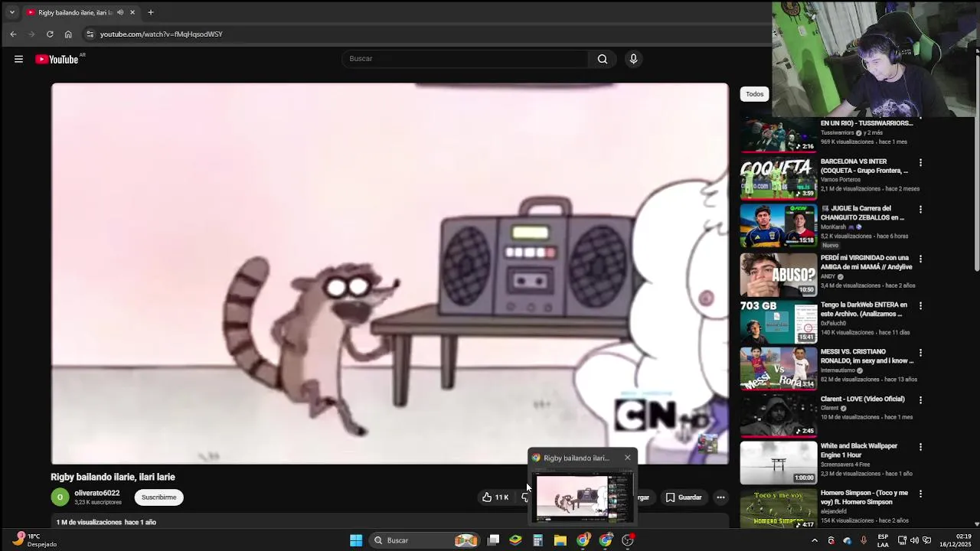Open a new browser tab

(151, 12)
